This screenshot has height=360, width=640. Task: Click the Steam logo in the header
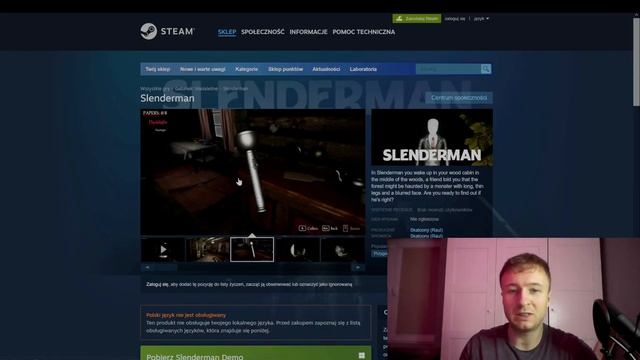click(167, 31)
